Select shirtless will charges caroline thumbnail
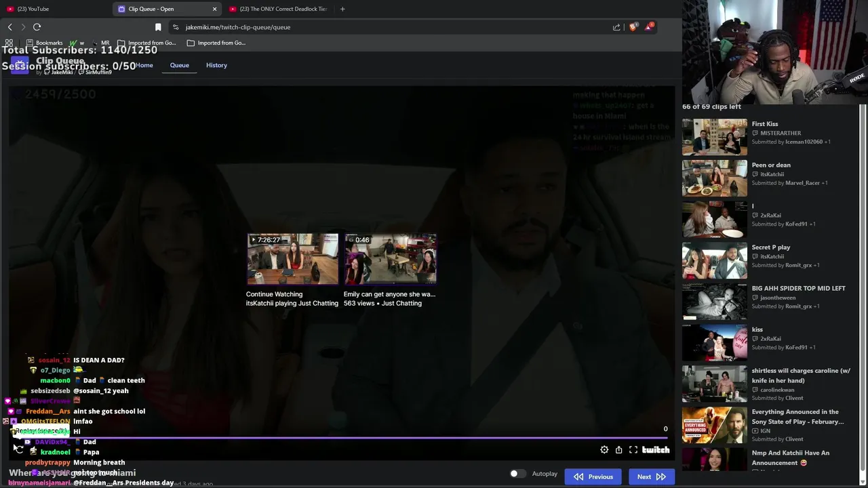The image size is (868, 488). [715, 384]
